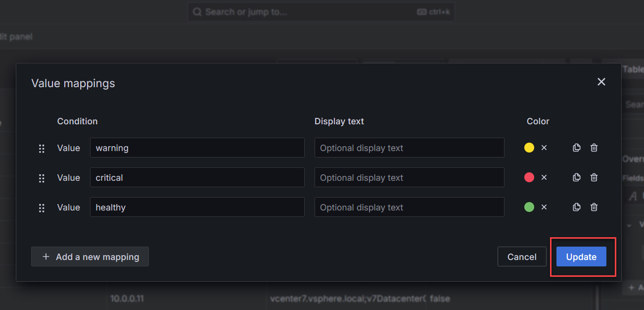Click the Update button
This screenshot has height=310, width=644.
pos(581,257)
